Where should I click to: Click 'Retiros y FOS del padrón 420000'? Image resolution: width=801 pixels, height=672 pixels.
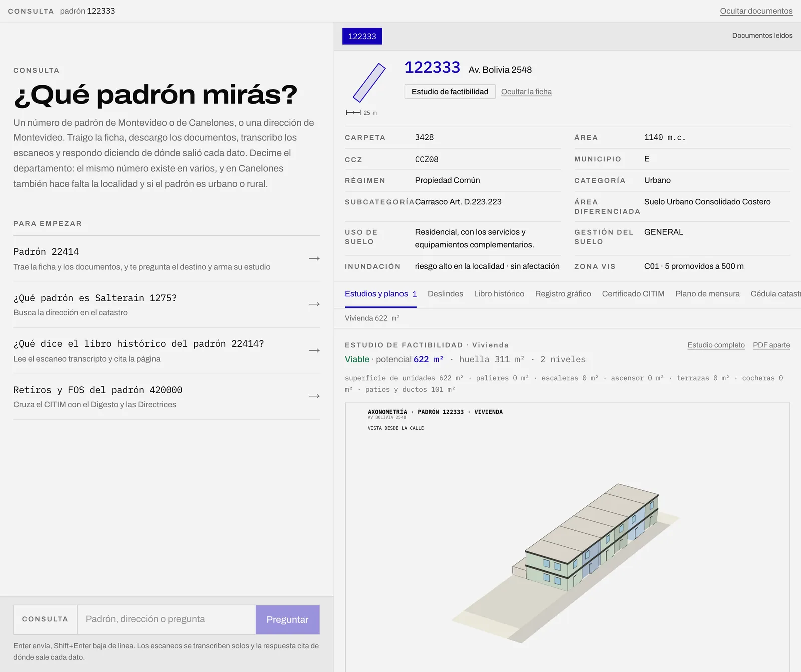coord(98,390)
